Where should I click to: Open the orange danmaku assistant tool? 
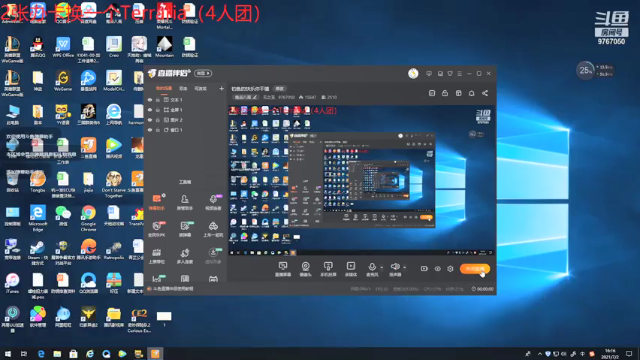[157, 202]
